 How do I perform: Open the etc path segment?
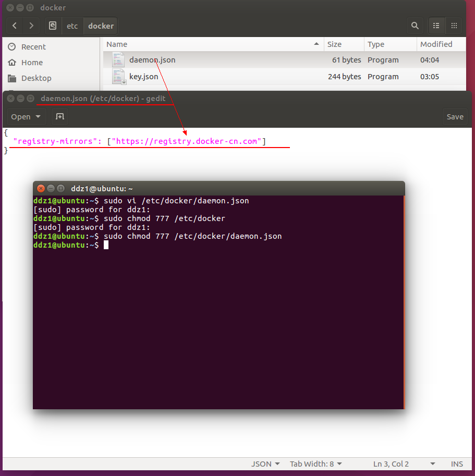click(72, 26)
